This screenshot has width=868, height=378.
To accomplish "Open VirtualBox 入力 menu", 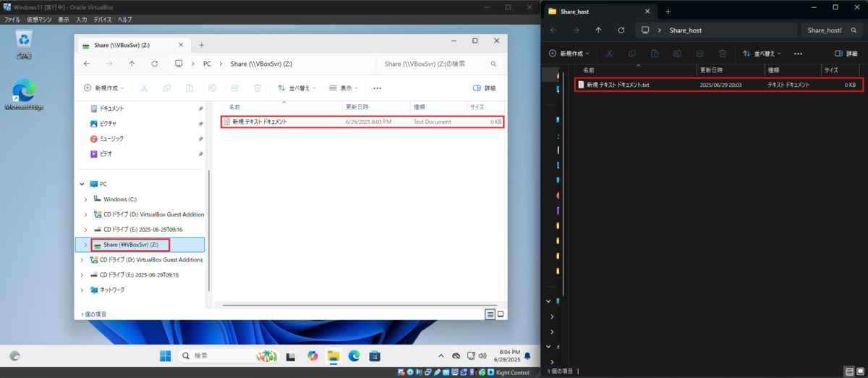I will tap(82, 19).
